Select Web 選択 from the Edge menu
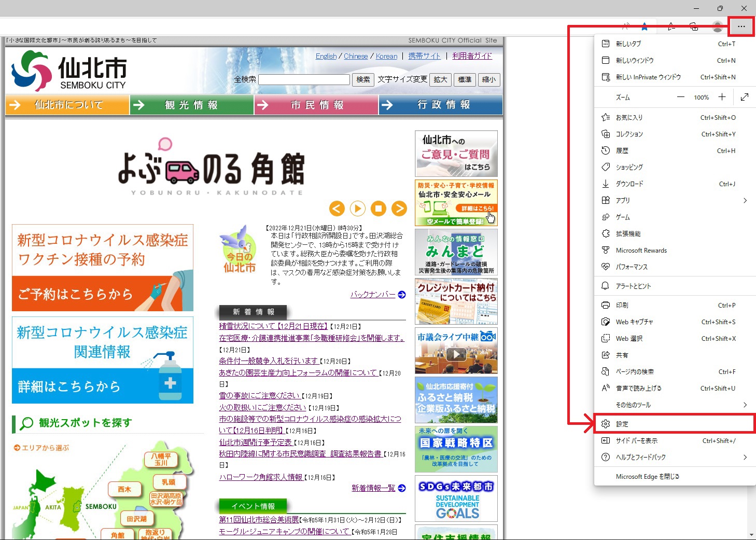Screen dimensions: 756x540 (x=675, y=338)
